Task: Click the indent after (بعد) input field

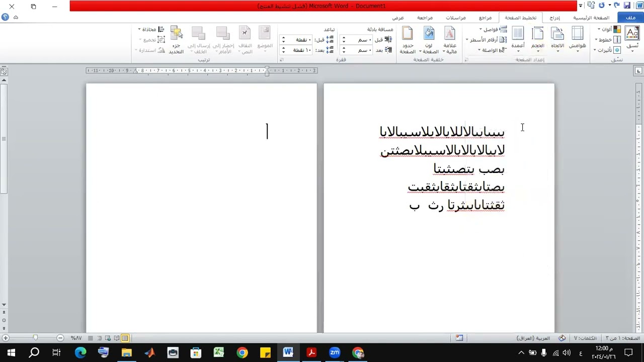Action: pos(356,50)
